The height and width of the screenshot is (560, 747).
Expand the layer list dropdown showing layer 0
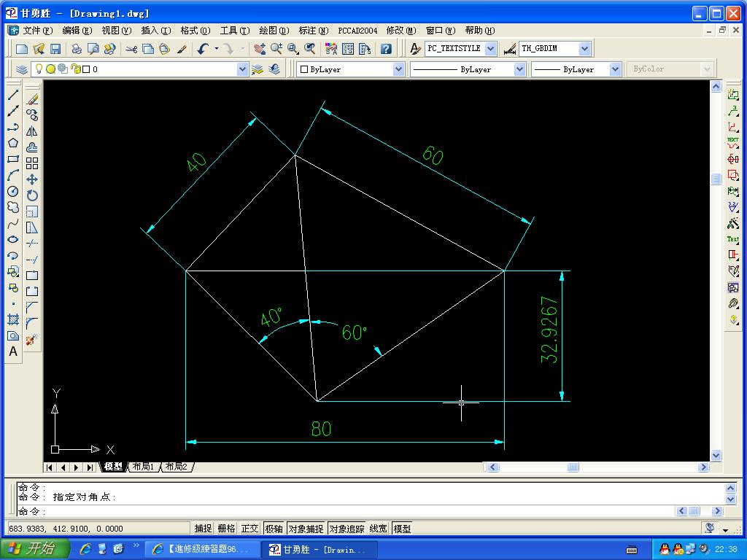coord(242,69)
